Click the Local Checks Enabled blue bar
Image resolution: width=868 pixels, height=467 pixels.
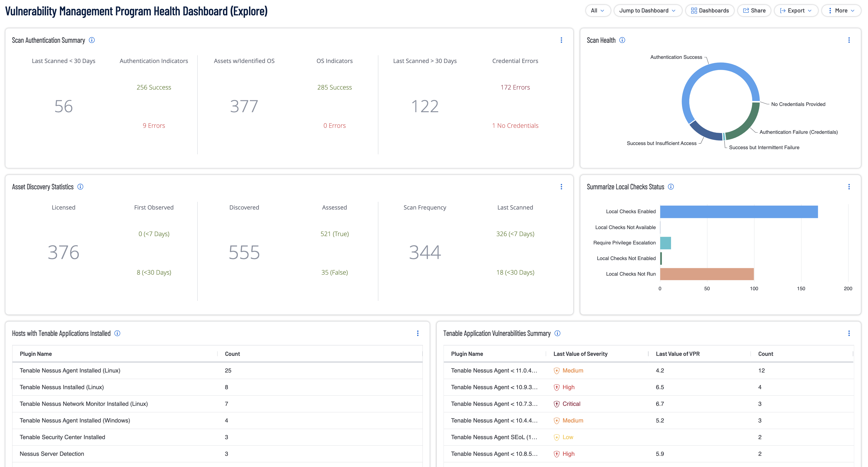739,212
